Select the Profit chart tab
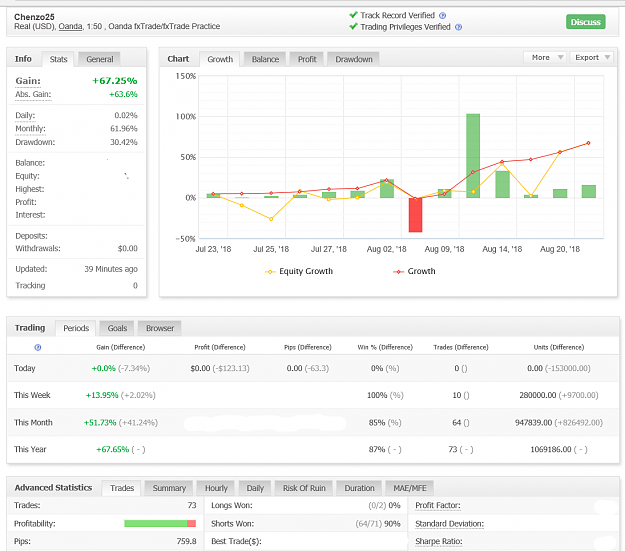 307,59
